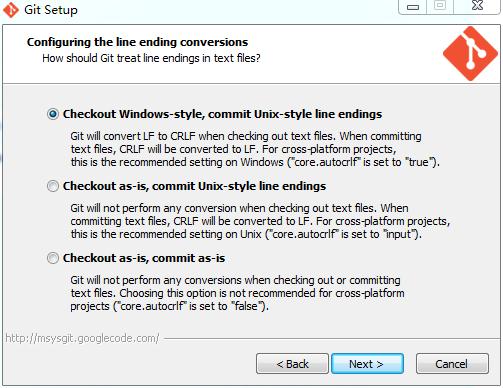Click the description mentioning core.autocrlf set to true
503x388 pixels.
pyautogui.click(x=255, y=149)
